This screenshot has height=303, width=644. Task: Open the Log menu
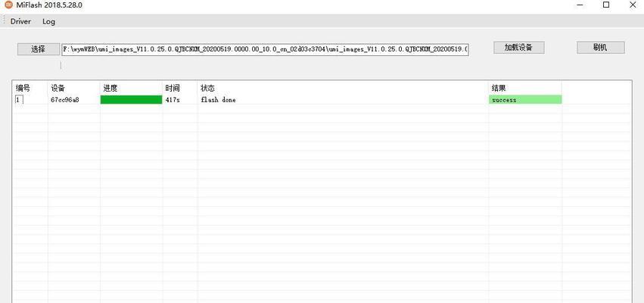[48, 22]
